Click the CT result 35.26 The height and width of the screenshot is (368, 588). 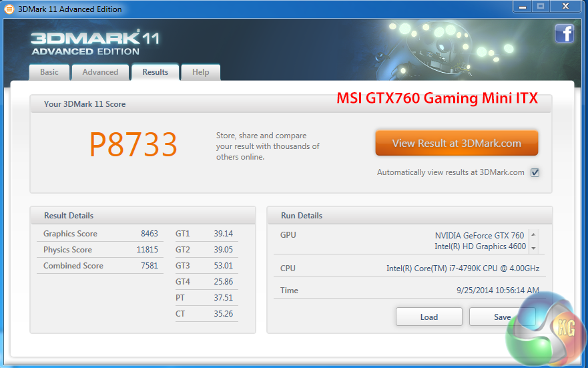(x=224, y=314)
